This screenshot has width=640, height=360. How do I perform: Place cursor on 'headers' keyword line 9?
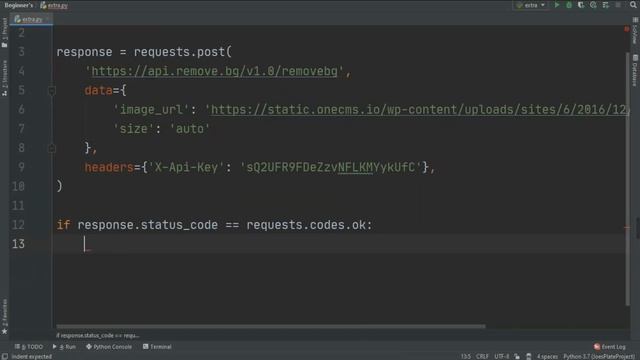click(x=109, y=167)
